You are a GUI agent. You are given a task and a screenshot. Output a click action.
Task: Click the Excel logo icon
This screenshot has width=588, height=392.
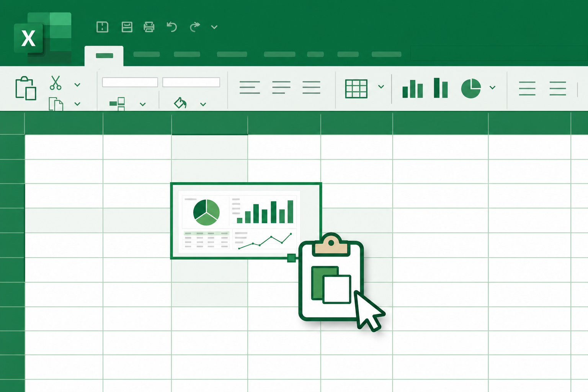pos(42,38)
